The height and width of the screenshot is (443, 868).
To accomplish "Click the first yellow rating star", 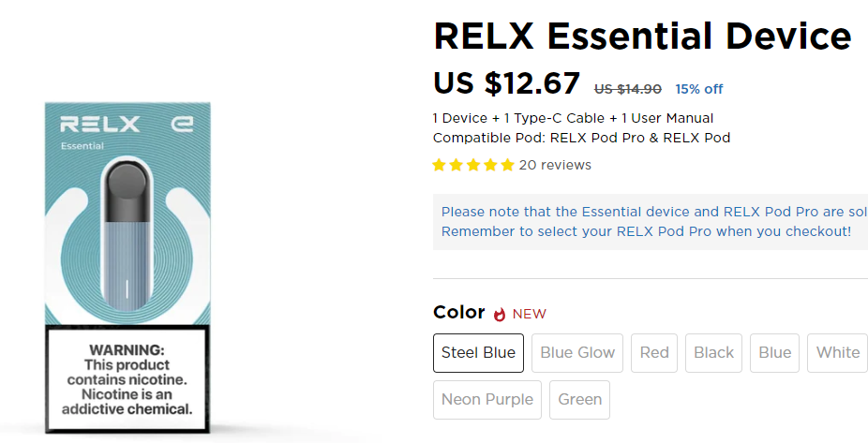I will coord(440,165).
